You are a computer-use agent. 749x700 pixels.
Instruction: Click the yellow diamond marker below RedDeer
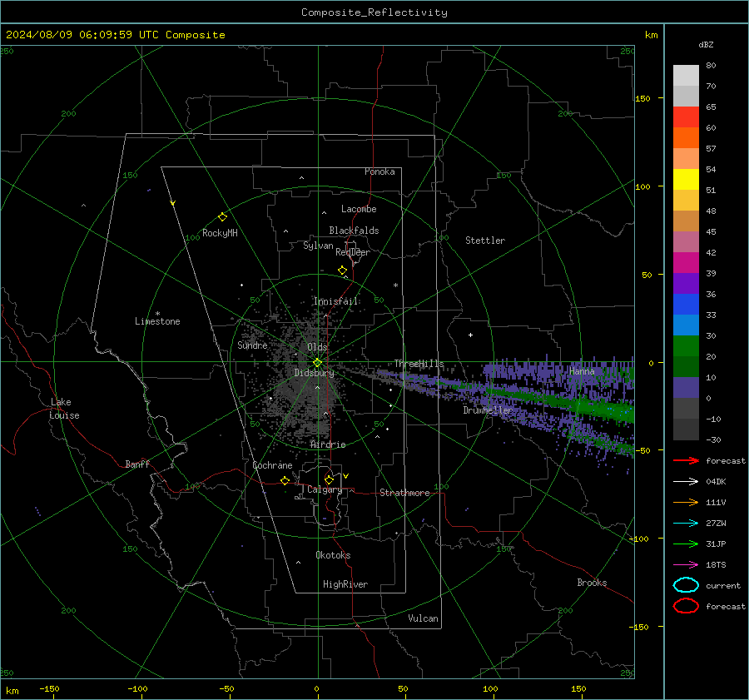[x=342, y=271]
